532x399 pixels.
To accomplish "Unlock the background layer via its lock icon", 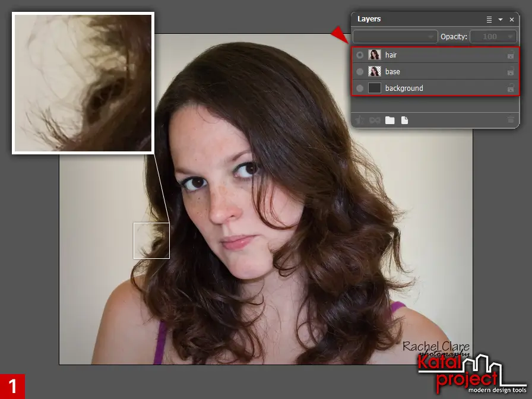I will pos(511,88).
